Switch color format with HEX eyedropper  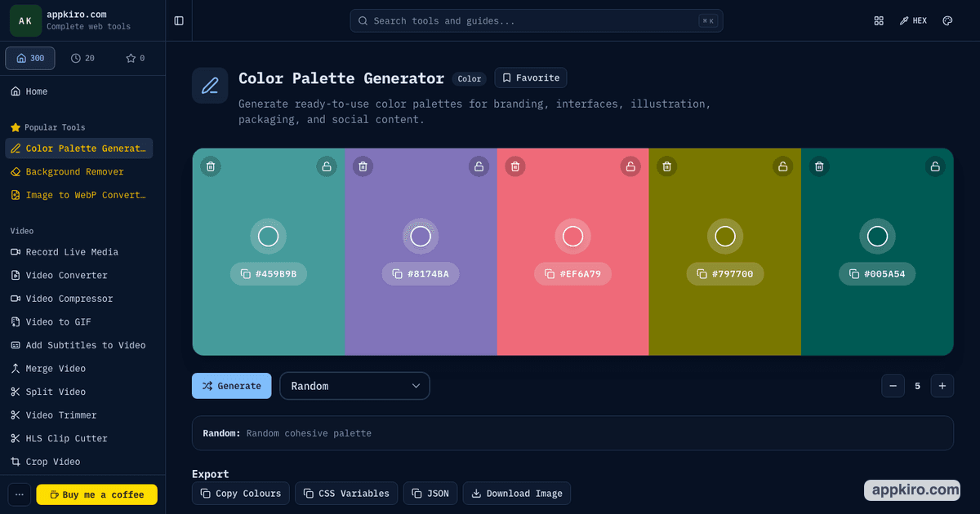tap(913, 20)
